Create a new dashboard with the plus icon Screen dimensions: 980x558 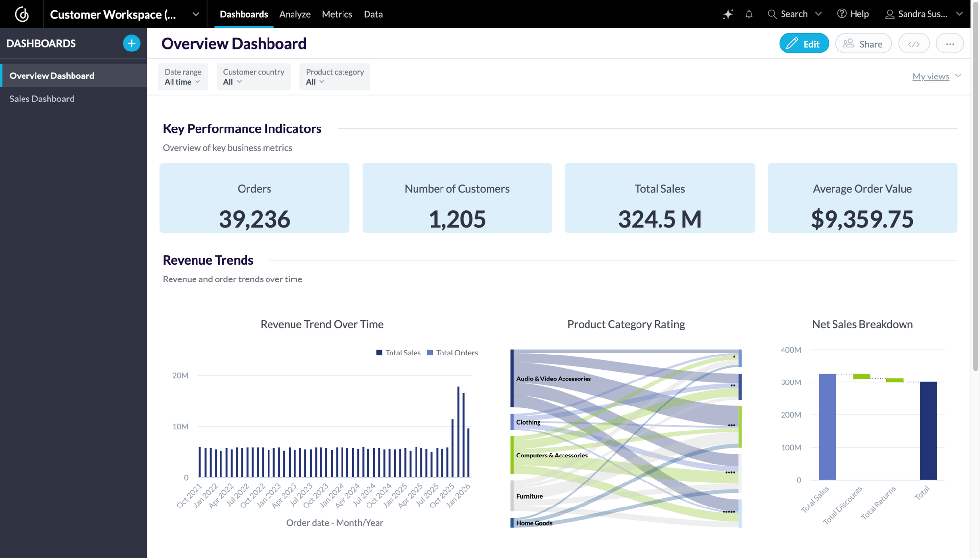click(131, 43)
